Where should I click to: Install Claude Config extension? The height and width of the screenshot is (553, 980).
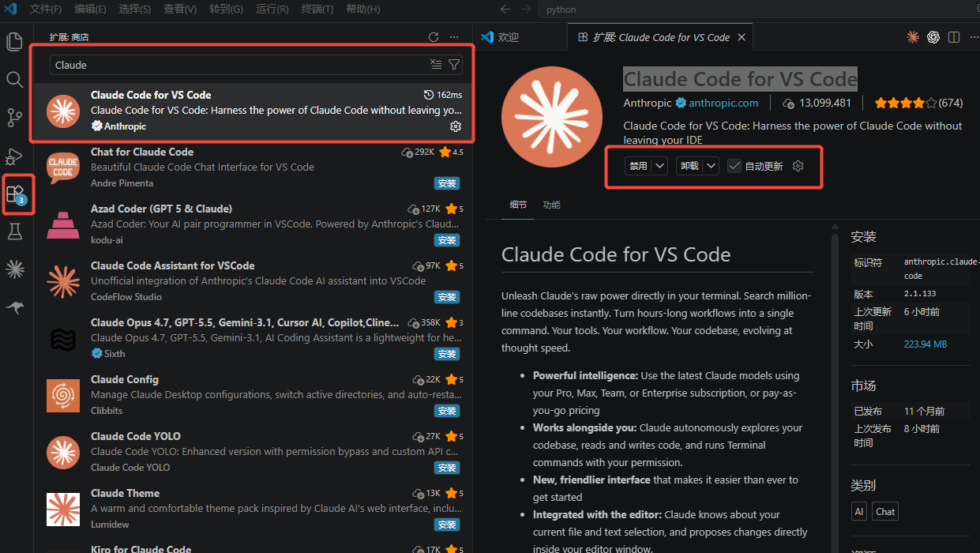pos(447,411)
